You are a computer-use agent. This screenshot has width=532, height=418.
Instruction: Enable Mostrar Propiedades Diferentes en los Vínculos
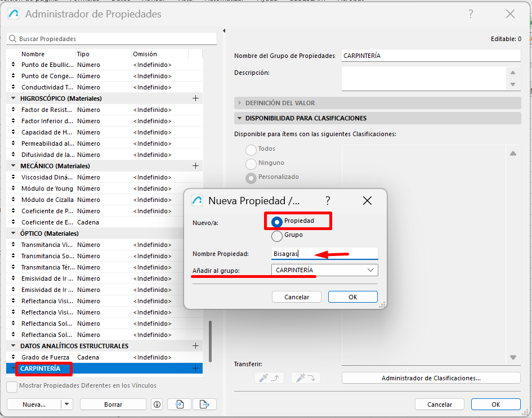tap(12, 386)
